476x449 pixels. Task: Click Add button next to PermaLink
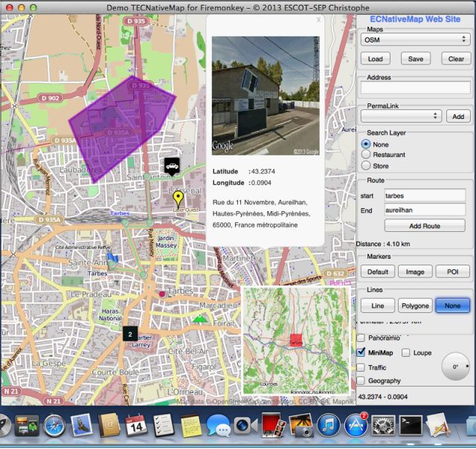click(x=458, y=117)
